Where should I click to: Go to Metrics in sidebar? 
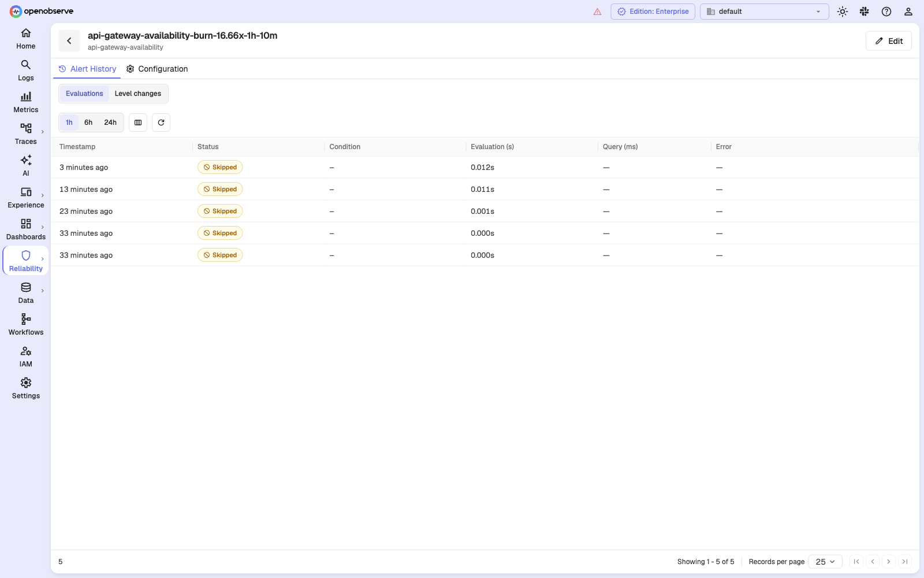click(x=26, y=102)
